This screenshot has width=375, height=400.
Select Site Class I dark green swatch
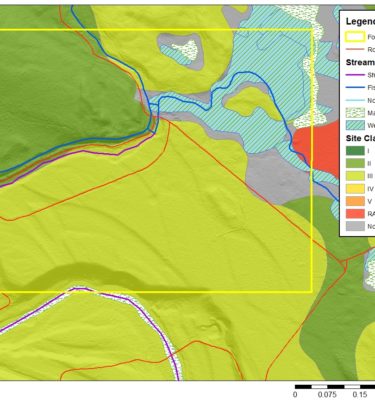(355, 151)
